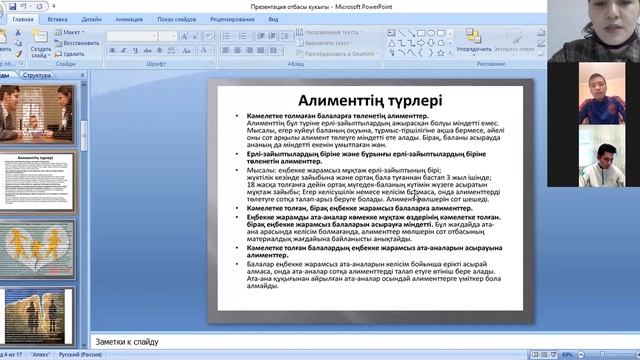Open the Change Case (Aa) dropdown
The height and width of the screenshot is (360, 640).
[187, 51]
